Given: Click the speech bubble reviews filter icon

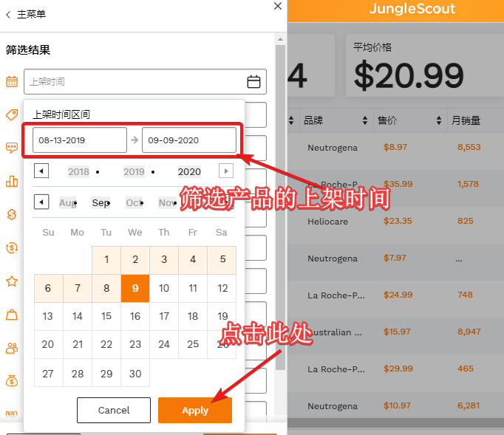Looking at the screenshot, I should click(x=12, y=148).
